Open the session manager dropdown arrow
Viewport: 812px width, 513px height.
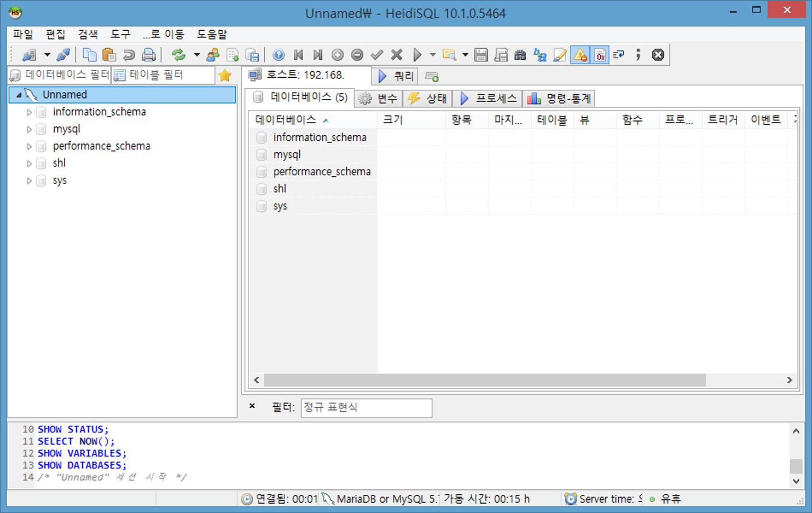(47, 55)
